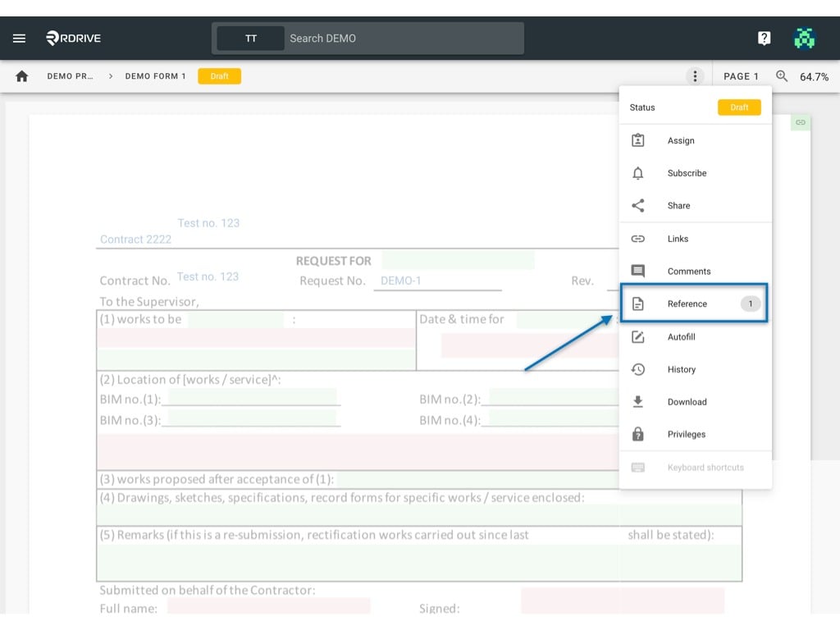Click the Download arrow icon
This screenshot has width=840, height=630.
coord(637,401)
